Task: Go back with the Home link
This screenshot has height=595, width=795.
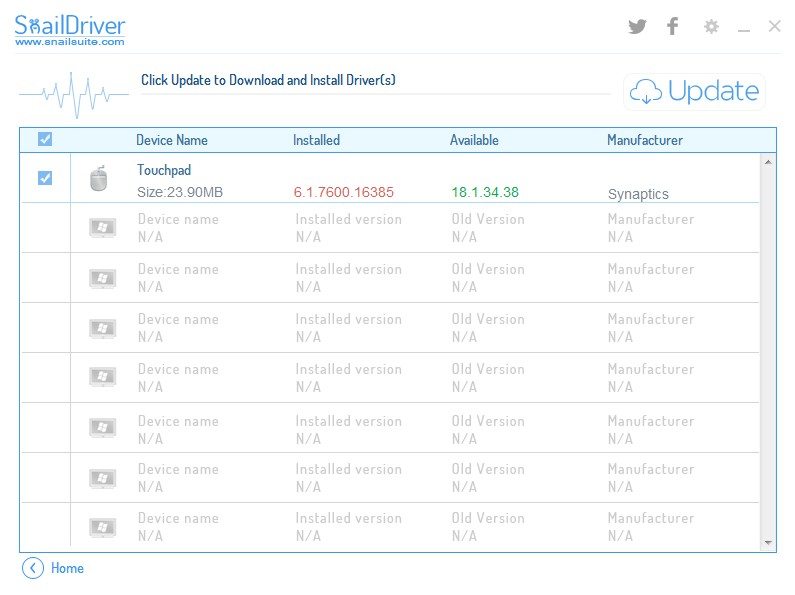Action: coord(67,568)
